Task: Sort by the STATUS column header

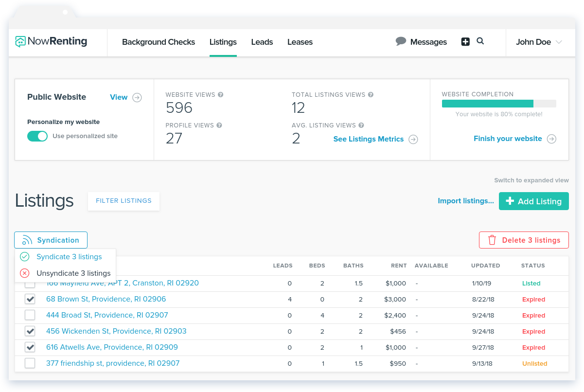Action: pos(533,266)
